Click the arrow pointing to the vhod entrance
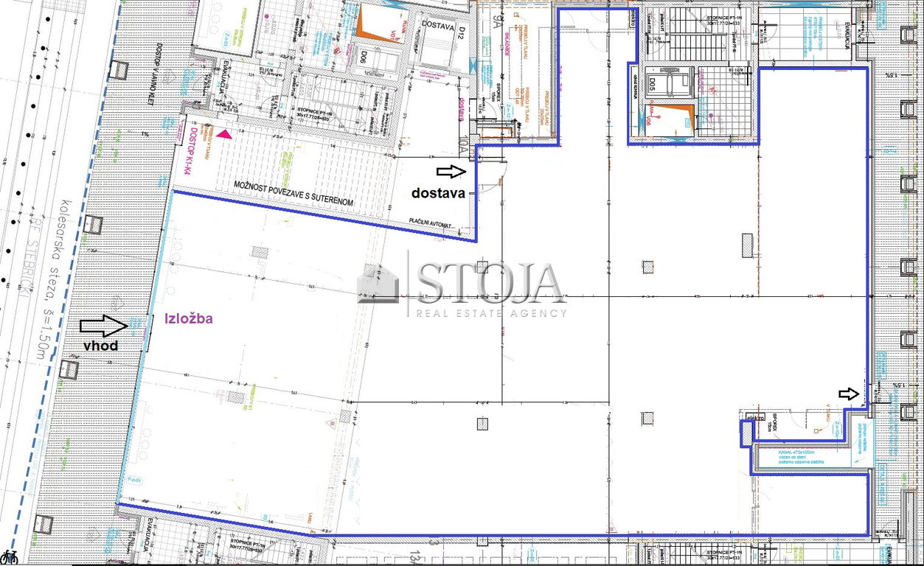Screen dimensions: 924x566 (103, 325)
